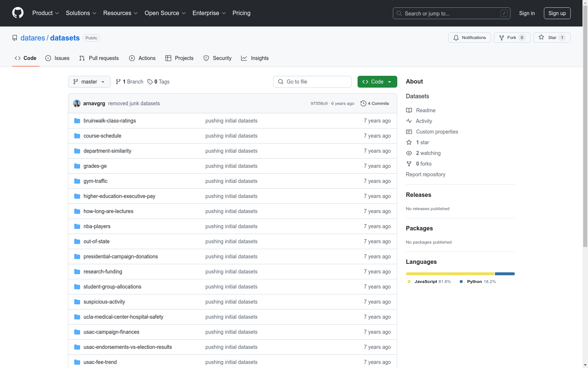Click the folder icon for course-schedule

pyautogui.click(x=77, y=136)
